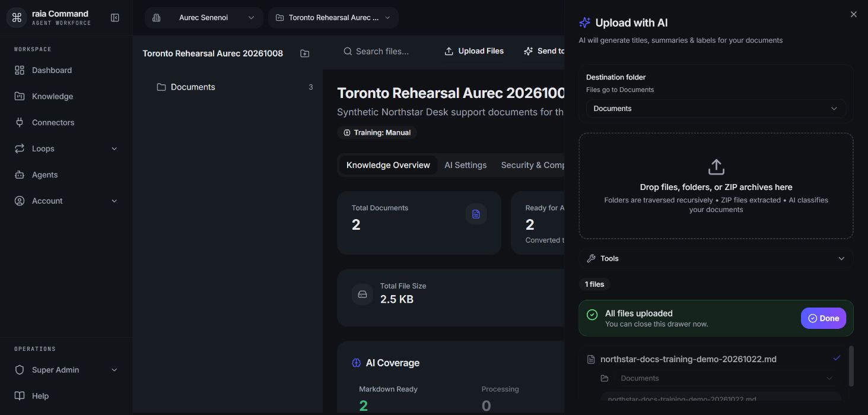The height and width of the screenshot is (415, 868).
Task: Click the upload arrow icon in drop zone
Action: 716,167
